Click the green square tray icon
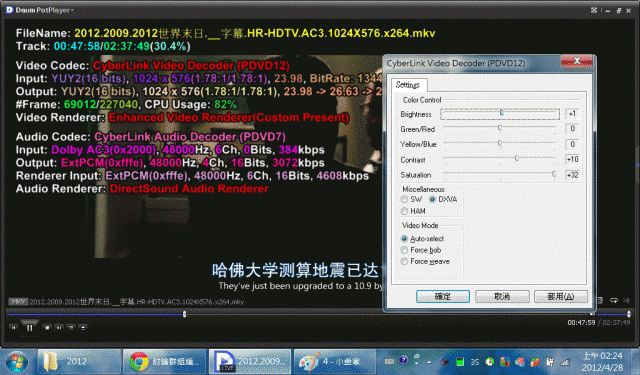Screen dimensions: 640x375 [x=460, y=362]
